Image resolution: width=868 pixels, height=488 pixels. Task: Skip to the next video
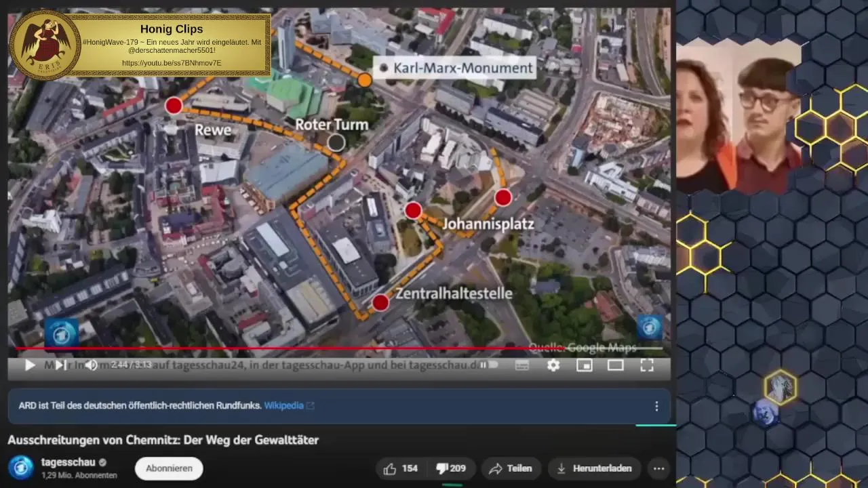(x=60, y=365)
